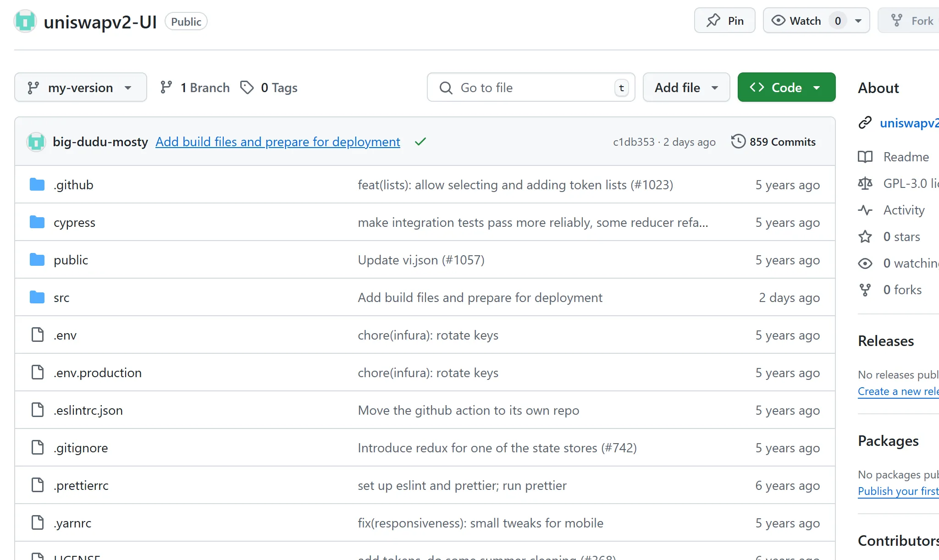Open 'Add build files and prepare for deployment' commit link
The image size is (939, 560).
click(278, 142)
